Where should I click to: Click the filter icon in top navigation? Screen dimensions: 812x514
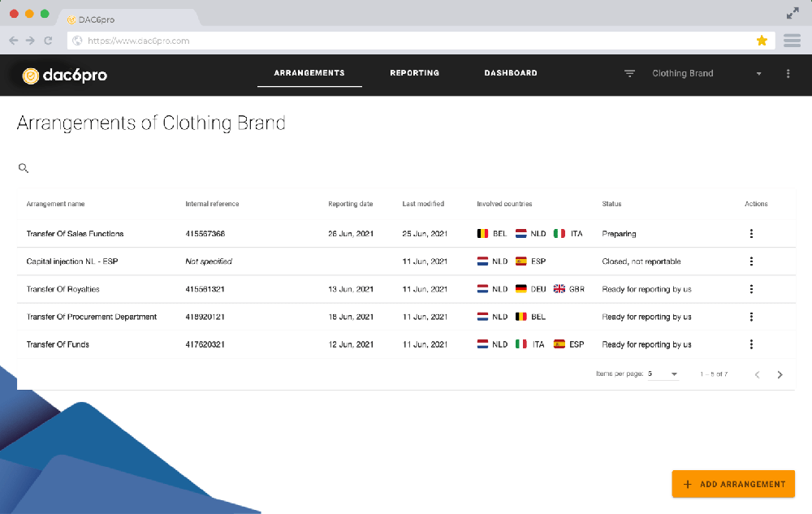pos(629,74)
